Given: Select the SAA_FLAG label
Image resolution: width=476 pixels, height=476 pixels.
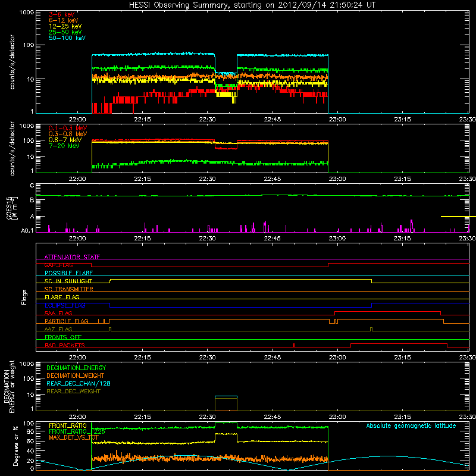Looking at the screenshot, I should [58, 313].
